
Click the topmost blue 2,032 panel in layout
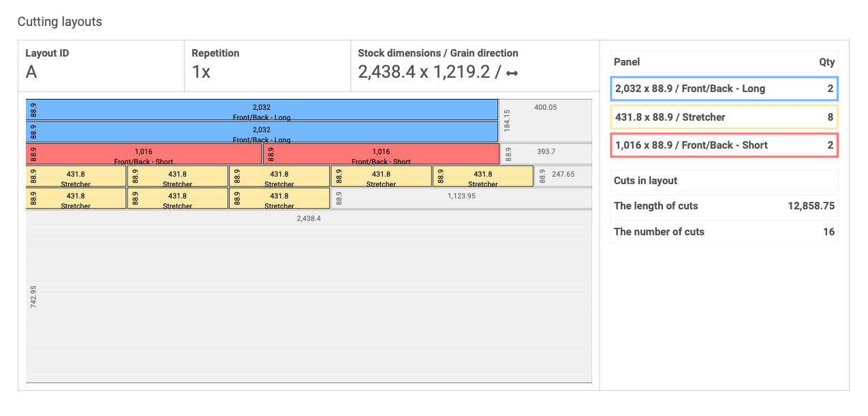tap(262, 110)
